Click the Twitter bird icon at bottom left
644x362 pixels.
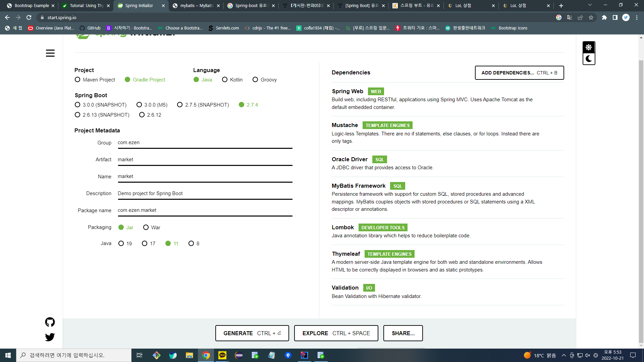coord(50,337)
